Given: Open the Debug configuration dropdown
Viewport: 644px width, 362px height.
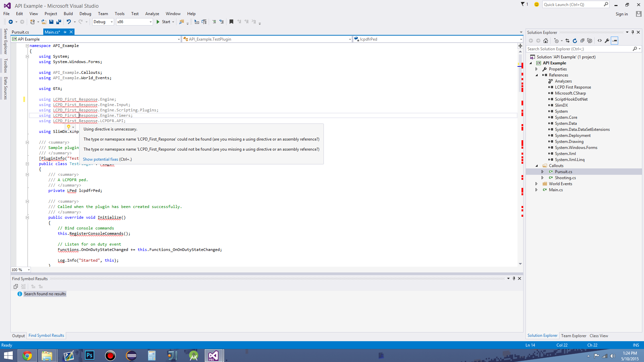Looking at the screenshot, I should click(x=103, y=22).
